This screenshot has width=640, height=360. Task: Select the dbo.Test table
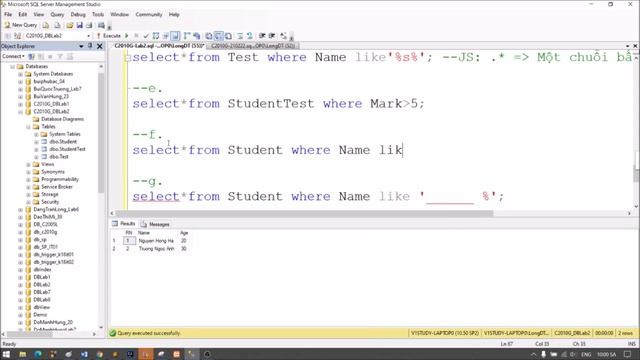click(x=59, y=157)
